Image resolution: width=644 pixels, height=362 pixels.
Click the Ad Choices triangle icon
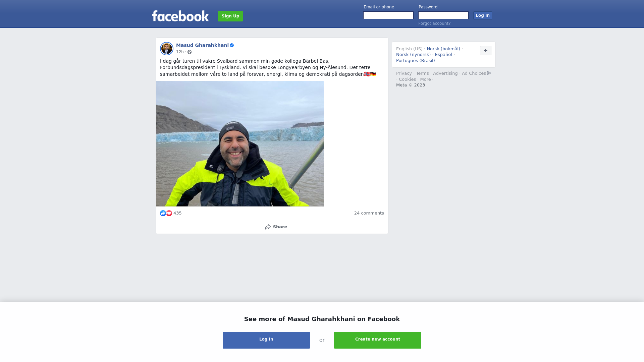click(x=489, y=73)
